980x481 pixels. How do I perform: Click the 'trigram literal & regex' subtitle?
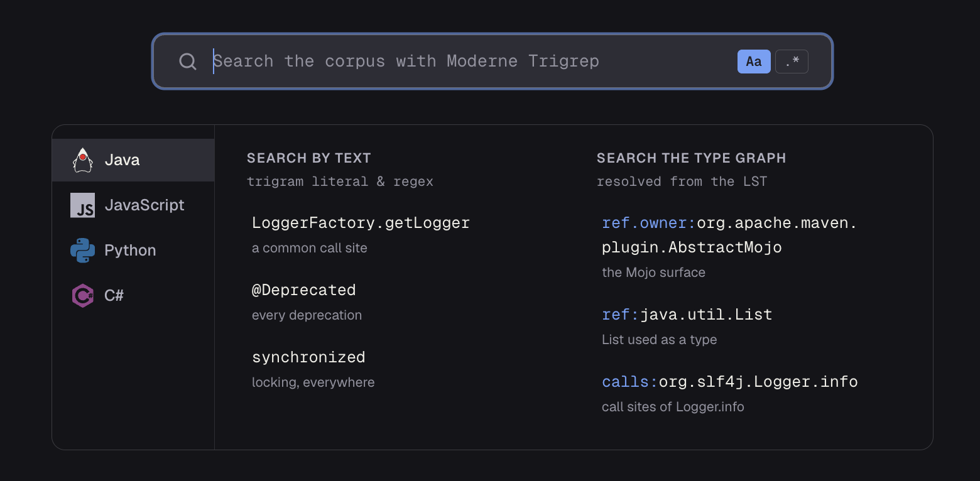[x=340, y=181]
